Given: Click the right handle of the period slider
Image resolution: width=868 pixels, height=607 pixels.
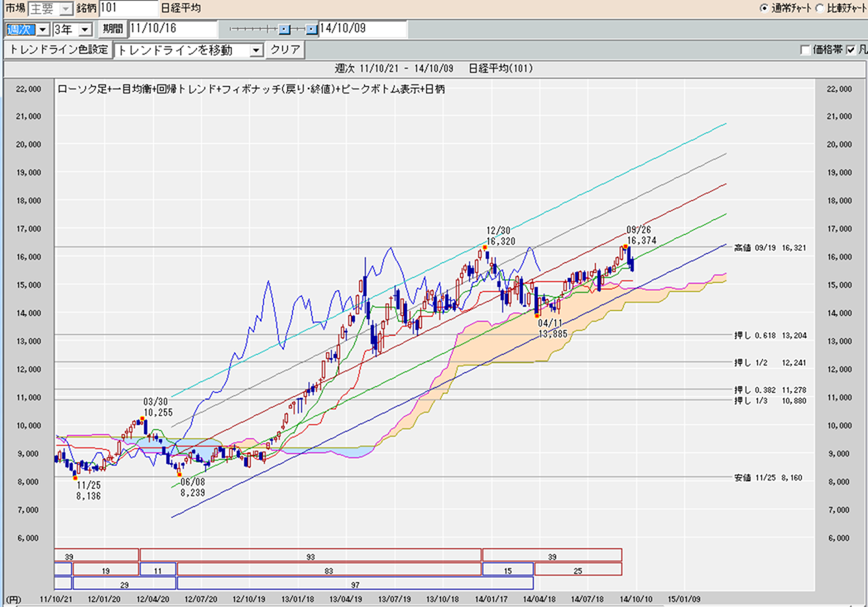Looking at the screenshot, I should tap(312, 29).
